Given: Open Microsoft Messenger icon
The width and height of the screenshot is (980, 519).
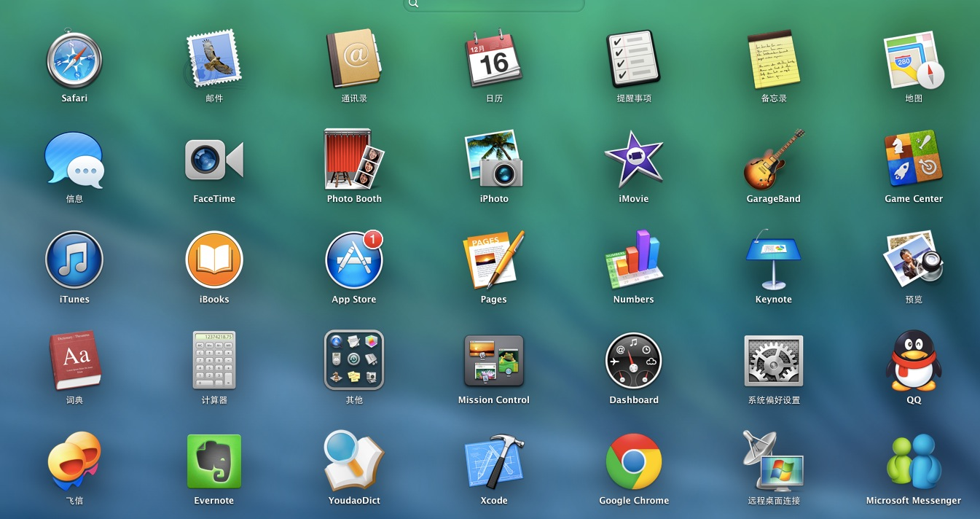Looking at the screenshot, I should click(914, 461).
